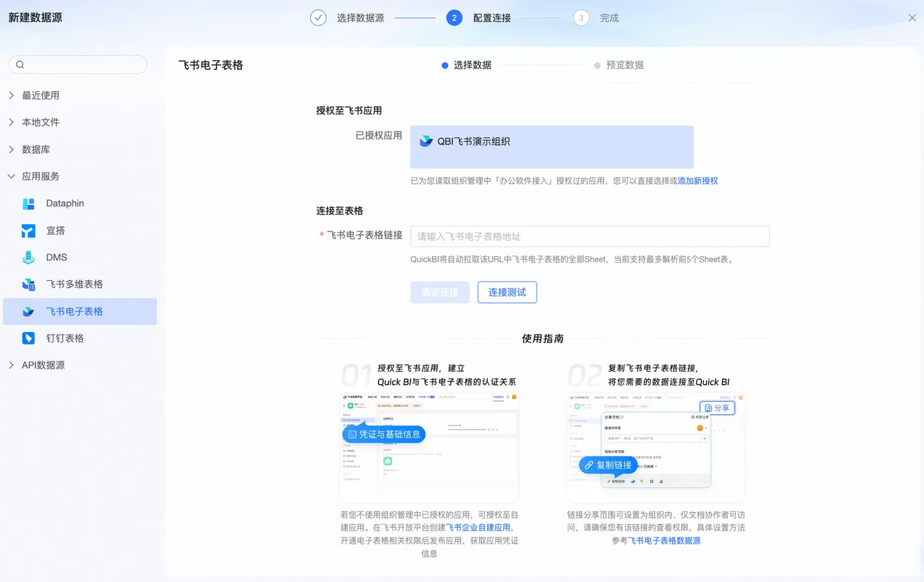This screenshot has height=582, width=924.
Task: Click the completed checkmark step icon
Action: [318, 18]
